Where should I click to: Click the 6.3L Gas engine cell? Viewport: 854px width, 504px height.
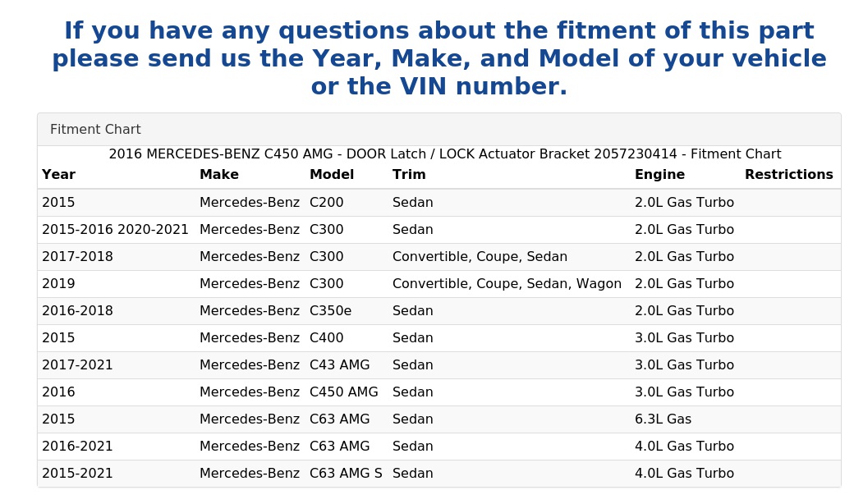tap(663, 419)
